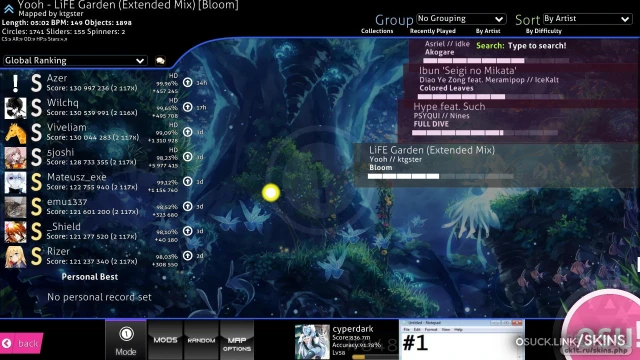
Task: Click emu1337's avatar thumbnail
Action: (x=15, y=207)
